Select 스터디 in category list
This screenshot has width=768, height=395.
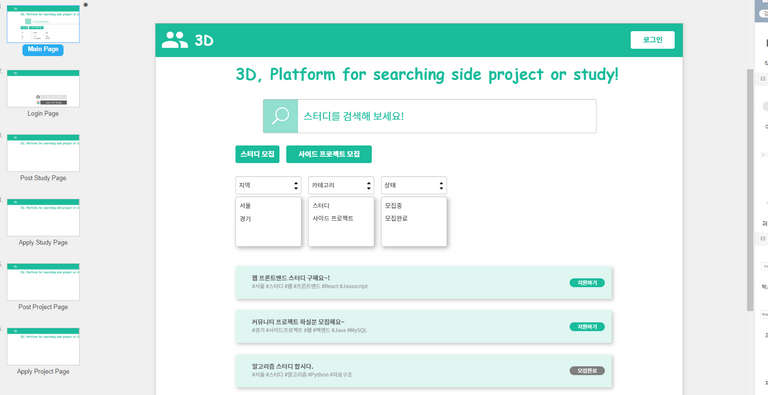pyautogui.click(x=321, y=206)
